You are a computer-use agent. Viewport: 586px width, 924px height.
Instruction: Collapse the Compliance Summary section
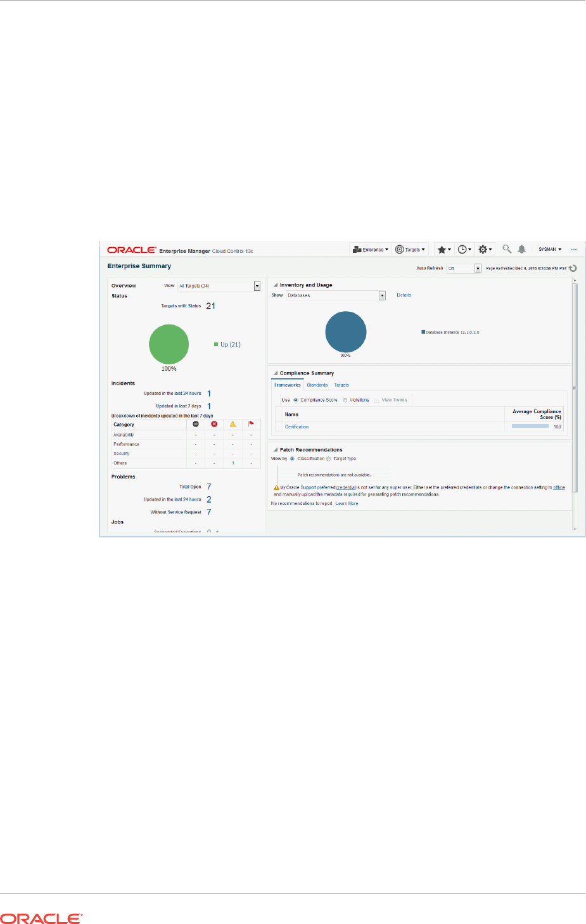tap(276, 373)
